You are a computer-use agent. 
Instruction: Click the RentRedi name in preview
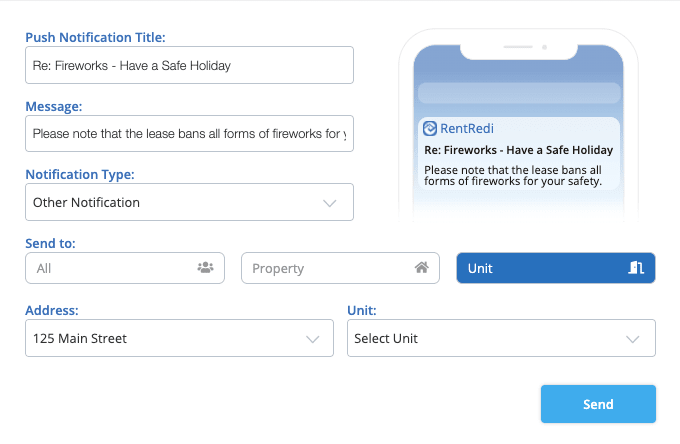[467, 128]
